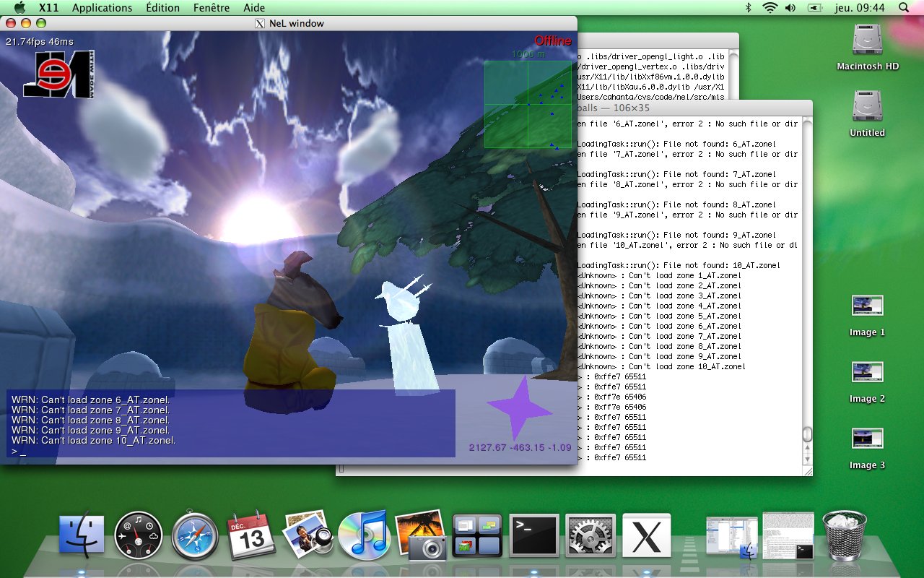Click warning 'Can't load zone 6_AT.zonel.'

[91, 400]
